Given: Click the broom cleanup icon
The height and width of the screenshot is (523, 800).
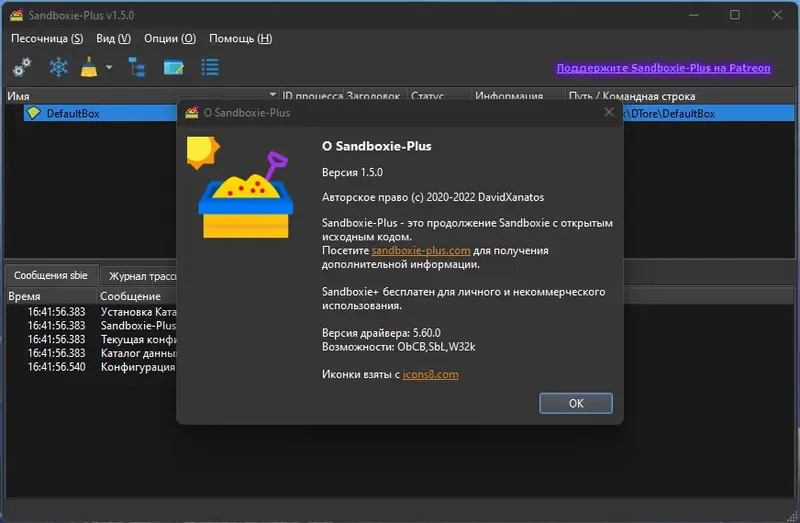Looking at the screenshot, I should (89, 67).
